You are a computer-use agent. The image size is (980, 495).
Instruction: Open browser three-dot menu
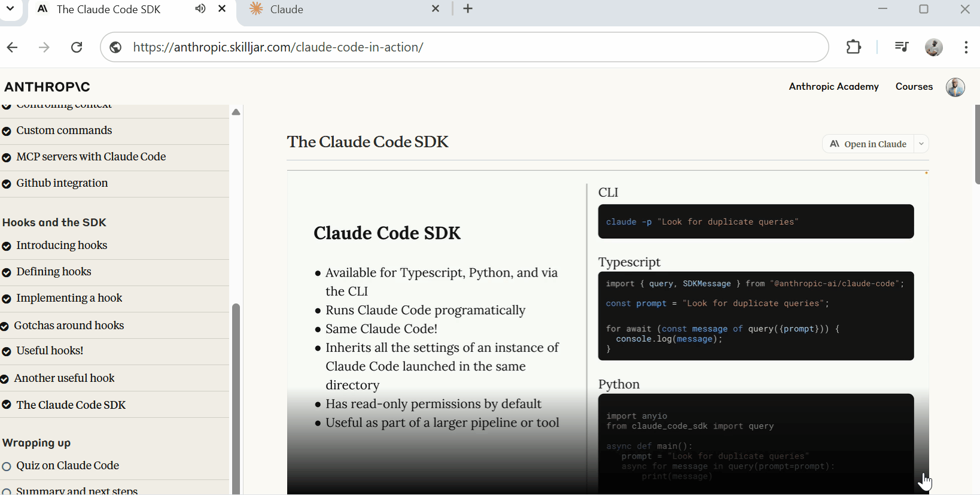pos(966,47)
